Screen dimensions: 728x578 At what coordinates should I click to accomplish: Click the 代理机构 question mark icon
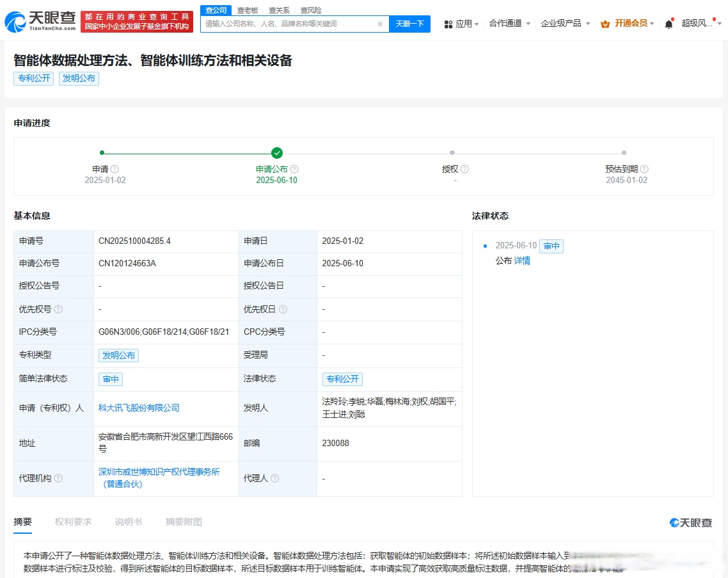point(60,478)
